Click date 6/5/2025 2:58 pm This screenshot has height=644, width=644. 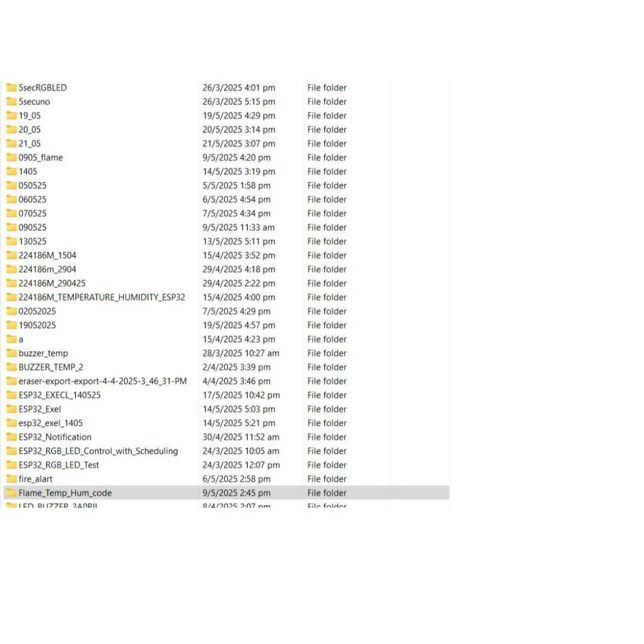click(x=237, y=478)
